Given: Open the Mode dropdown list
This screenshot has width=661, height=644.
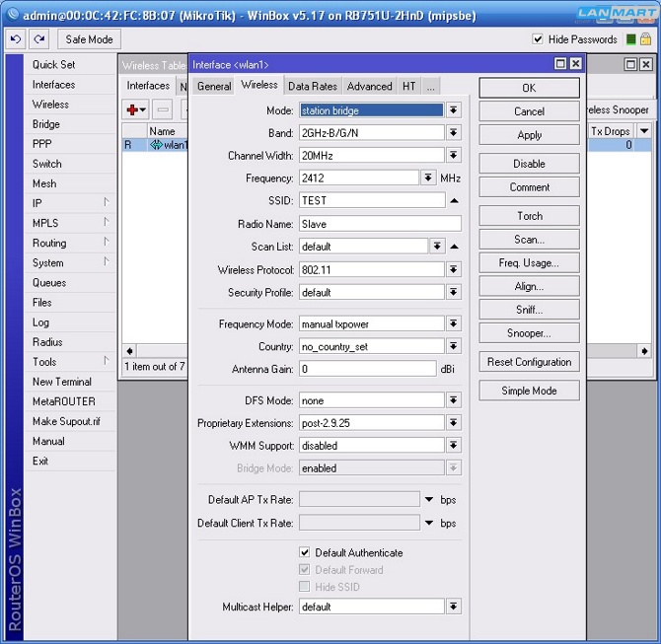Looking at the screenshot, I should pos(454,110).
